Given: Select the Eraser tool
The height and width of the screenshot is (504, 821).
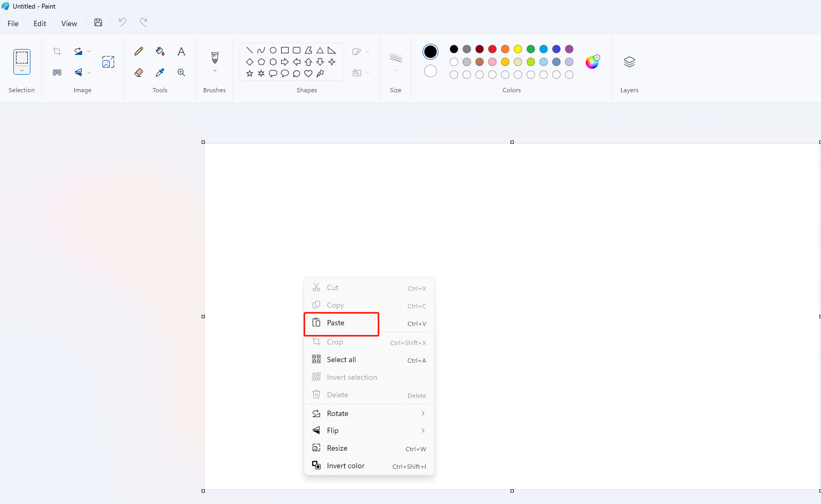Looking at the screenshot, I should [139, 73].
